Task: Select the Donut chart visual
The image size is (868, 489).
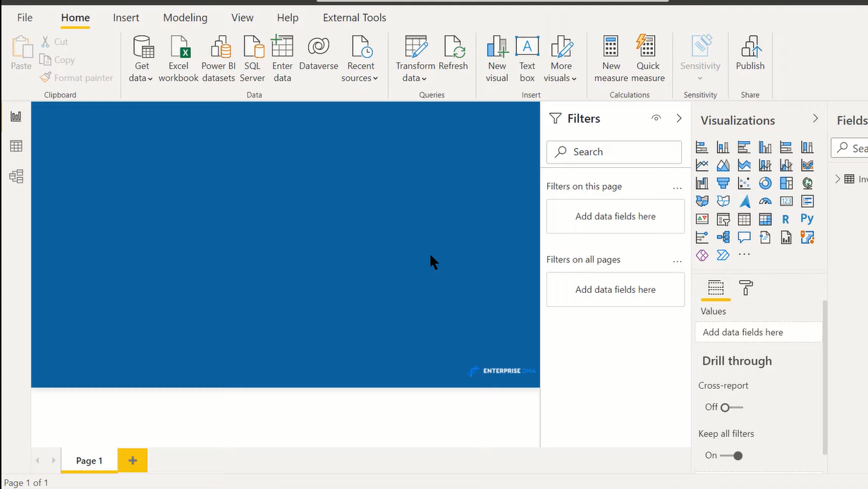Action: click(x=765, y=183)
